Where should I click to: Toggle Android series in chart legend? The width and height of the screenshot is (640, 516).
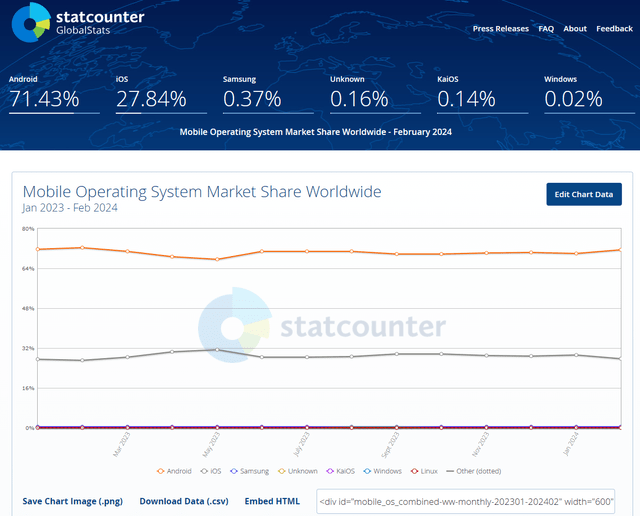pos(174,471)
